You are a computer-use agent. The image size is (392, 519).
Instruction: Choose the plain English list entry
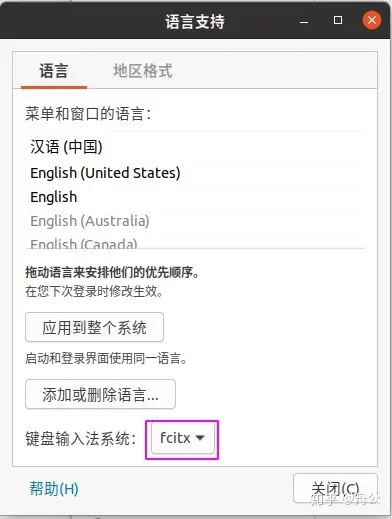point(195,197)
